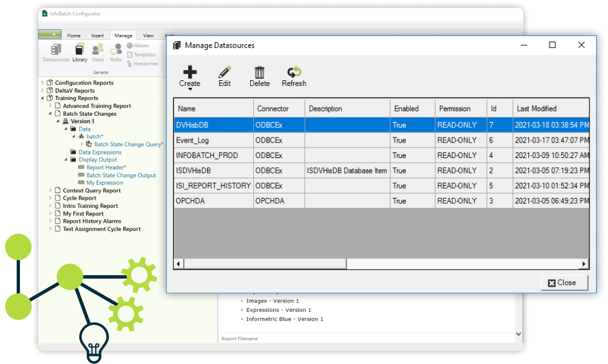608x364 pixels.
Task: Click Aliases in the ribbon
Action: coord(138,46)
